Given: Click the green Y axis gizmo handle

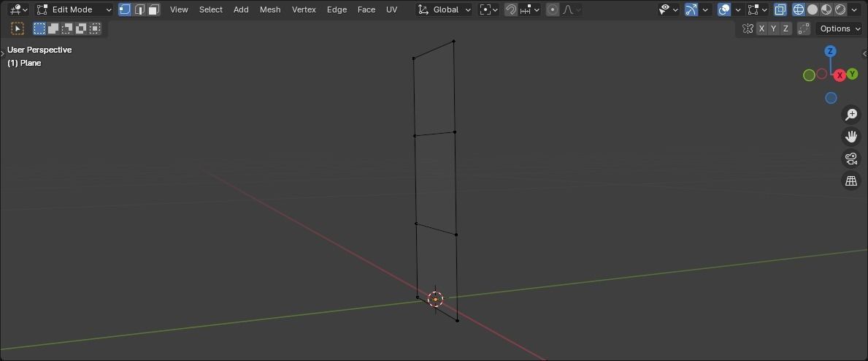Looking at the screenshot, I should click(x=853, y=74).
